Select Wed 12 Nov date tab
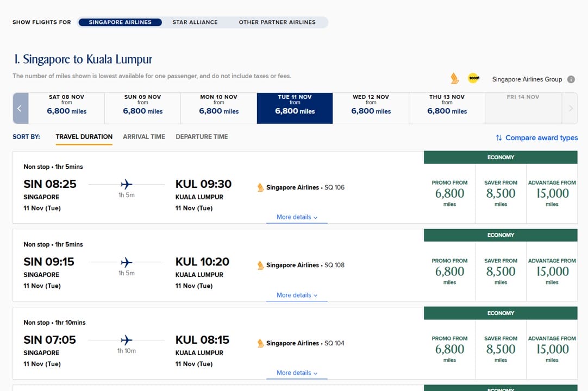 click(371, 108)
